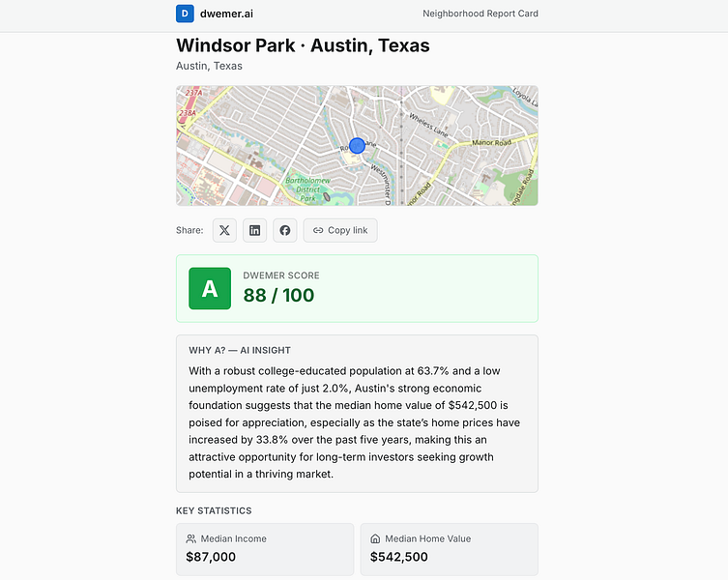Click the 237A highway label on map

point(194,93)
